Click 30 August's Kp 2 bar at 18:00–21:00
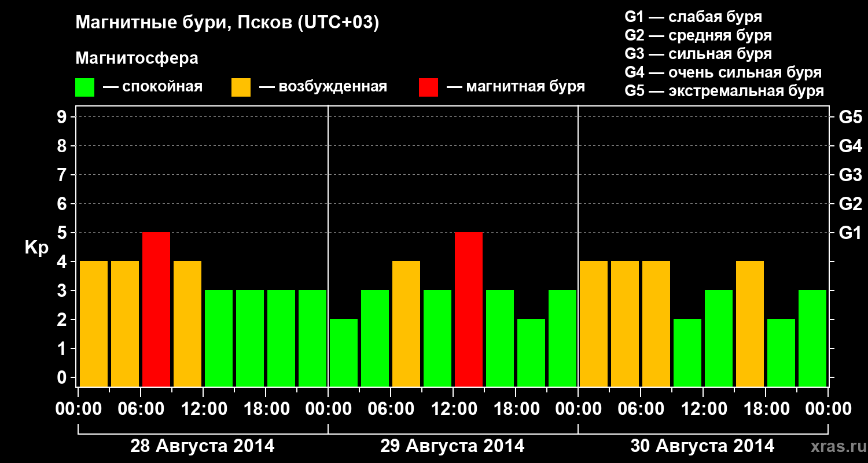 click(781, 352)
